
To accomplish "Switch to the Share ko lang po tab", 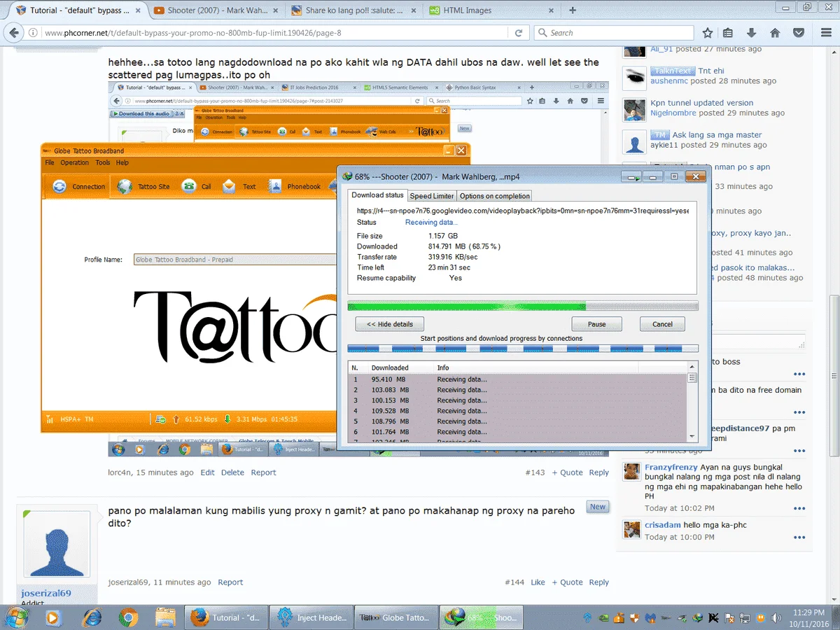I will point(356,10).
